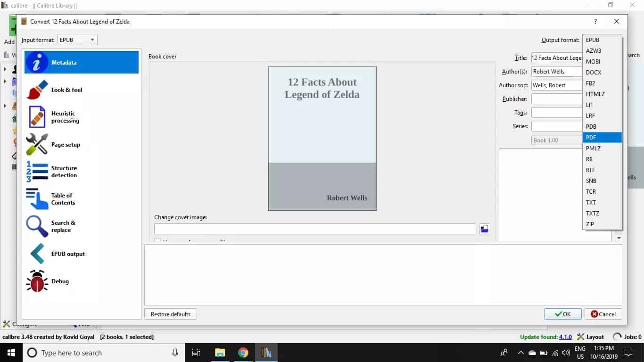Click the Tags input field
Image resolution: width=644 pixels, height=362 pixels.
(x=557, y=113)
